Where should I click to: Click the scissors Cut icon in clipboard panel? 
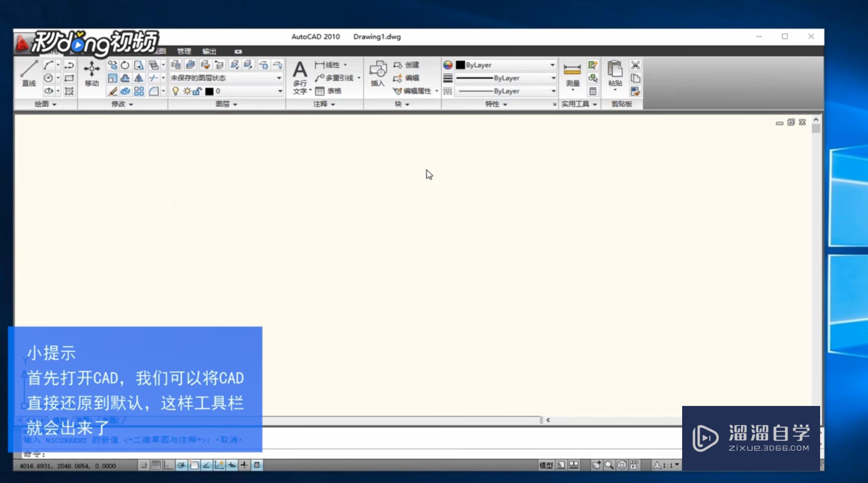(635, 65)
